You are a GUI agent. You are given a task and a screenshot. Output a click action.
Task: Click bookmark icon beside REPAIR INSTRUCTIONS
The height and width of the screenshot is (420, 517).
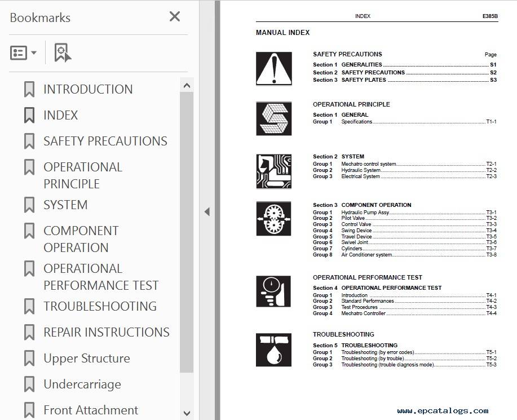[x=29, y=332]
